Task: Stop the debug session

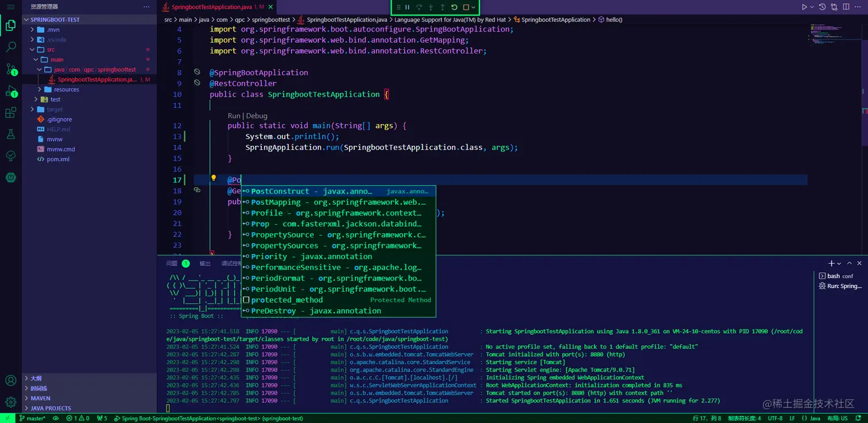Action: coord(466,7)
